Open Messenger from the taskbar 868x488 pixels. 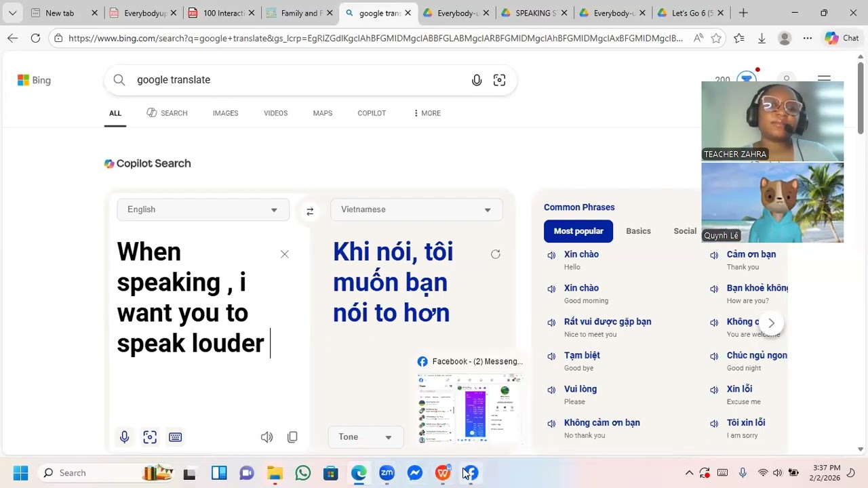415,472
